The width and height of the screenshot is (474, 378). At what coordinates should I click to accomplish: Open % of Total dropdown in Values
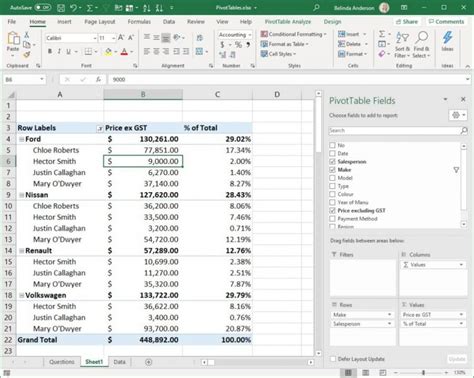(461, 324)
